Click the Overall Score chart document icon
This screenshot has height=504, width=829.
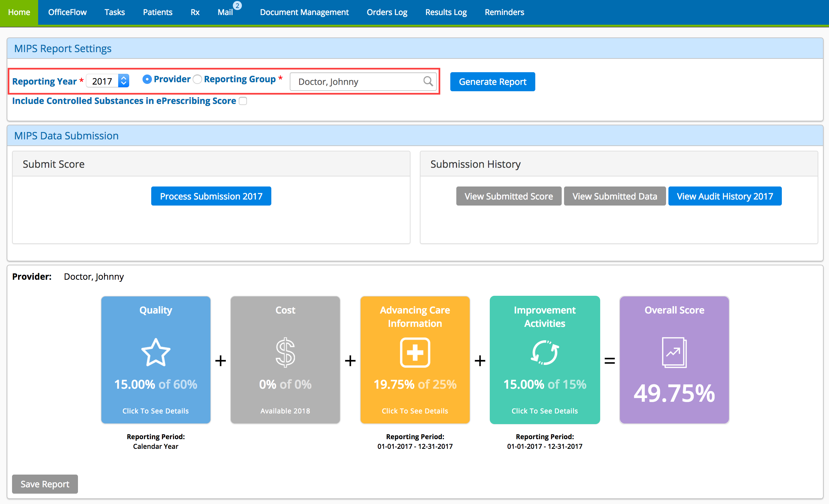[x=674, y=352]
